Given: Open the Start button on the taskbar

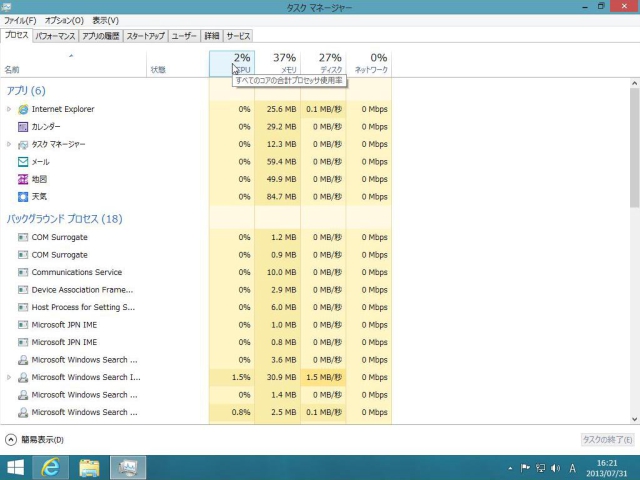Looking at the screenshot, I should pyautogui.click(x=16, y=468).
